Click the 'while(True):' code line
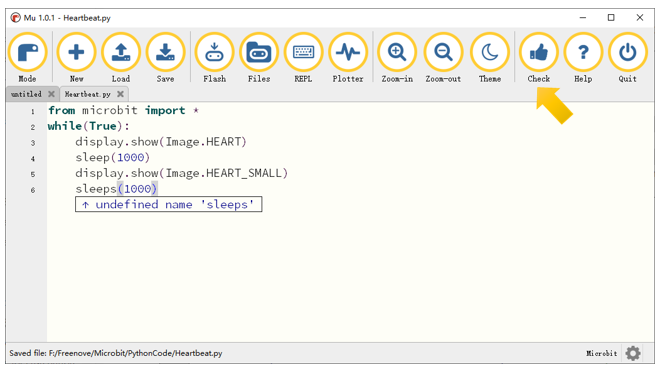The image size is (662, 369). coord(89,126)
